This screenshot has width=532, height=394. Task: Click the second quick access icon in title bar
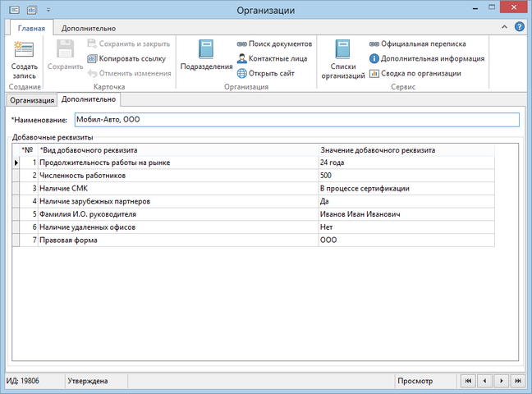tap(31, 10)
